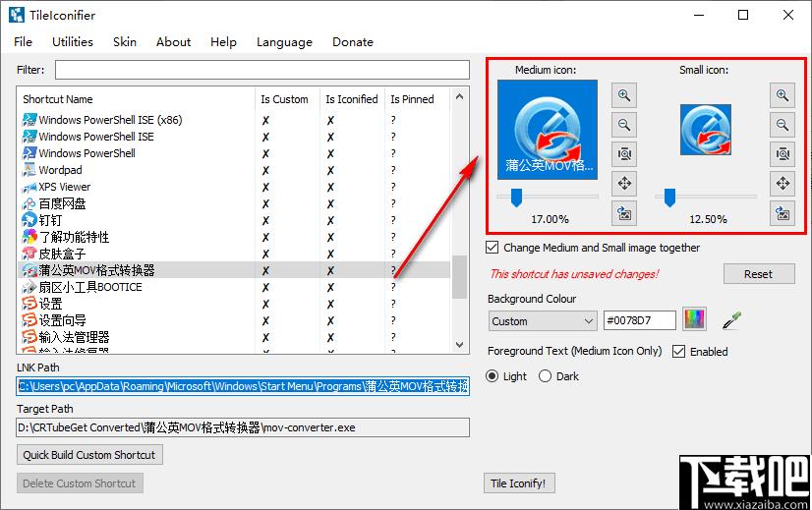Choose Dark foreground text
This screenshot has height=510, width=812.
545,376
